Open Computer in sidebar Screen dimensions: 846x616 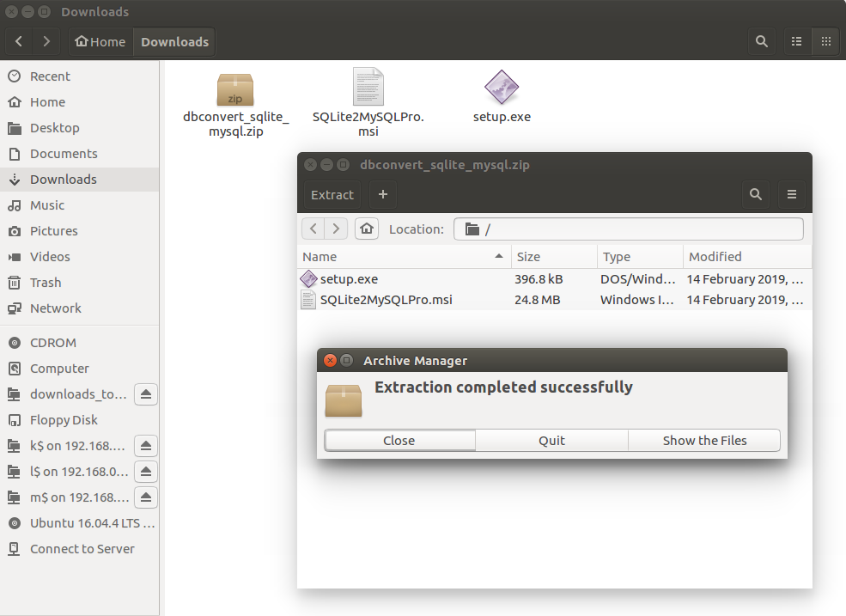pos(79,369)
